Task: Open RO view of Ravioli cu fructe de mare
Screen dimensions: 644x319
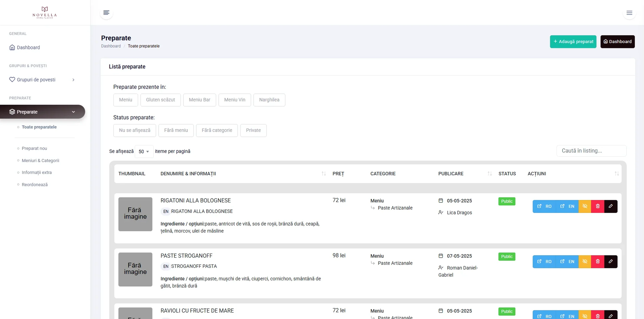Action: 544,315
